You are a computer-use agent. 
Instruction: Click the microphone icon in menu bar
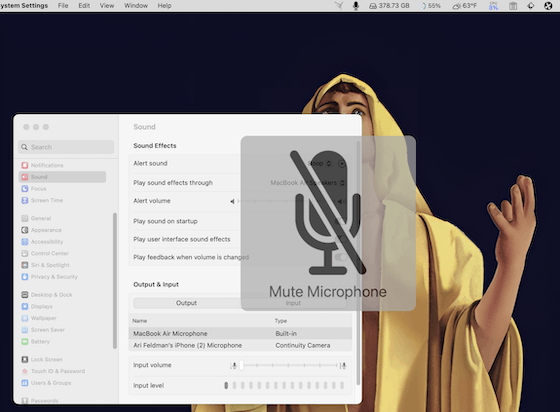point(356,6)
